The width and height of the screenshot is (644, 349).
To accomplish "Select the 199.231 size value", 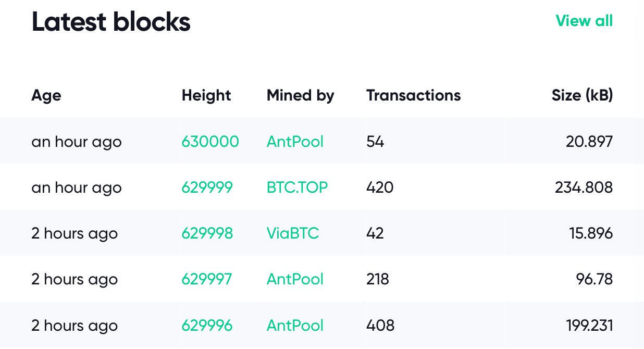I will point(589,326).
